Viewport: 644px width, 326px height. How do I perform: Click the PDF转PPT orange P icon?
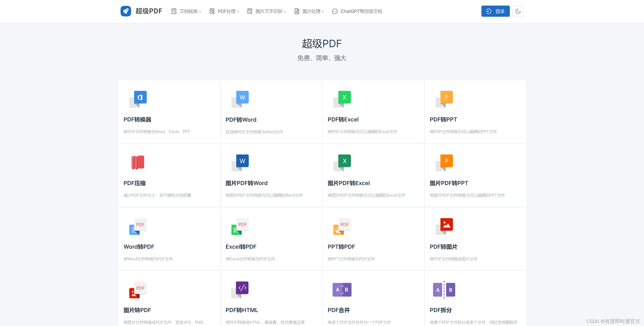(444, 99)
